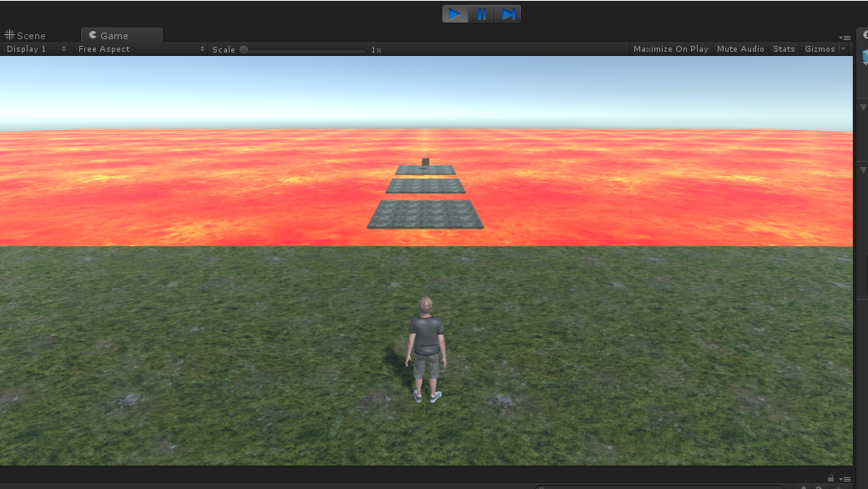Pause the running game
The image size is (868, 489).
click(482, 14)
